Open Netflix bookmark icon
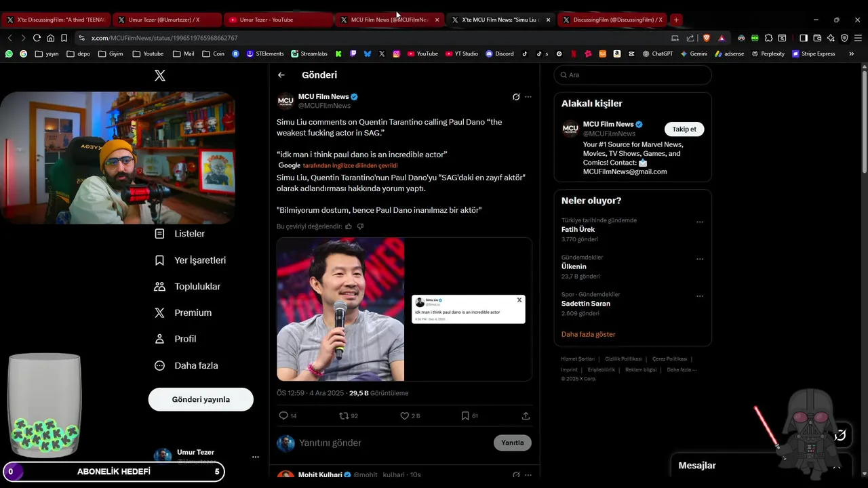Viewport: 868px width, 488px height. pos(574,54)
